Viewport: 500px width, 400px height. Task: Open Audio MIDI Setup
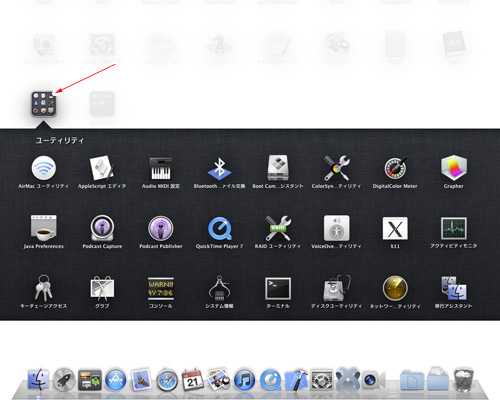tap(161, 168)
